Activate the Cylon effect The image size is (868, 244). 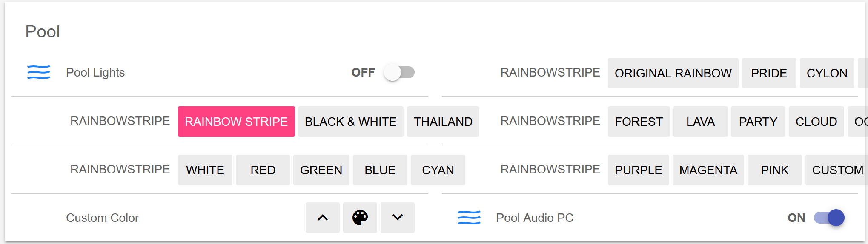826,73
